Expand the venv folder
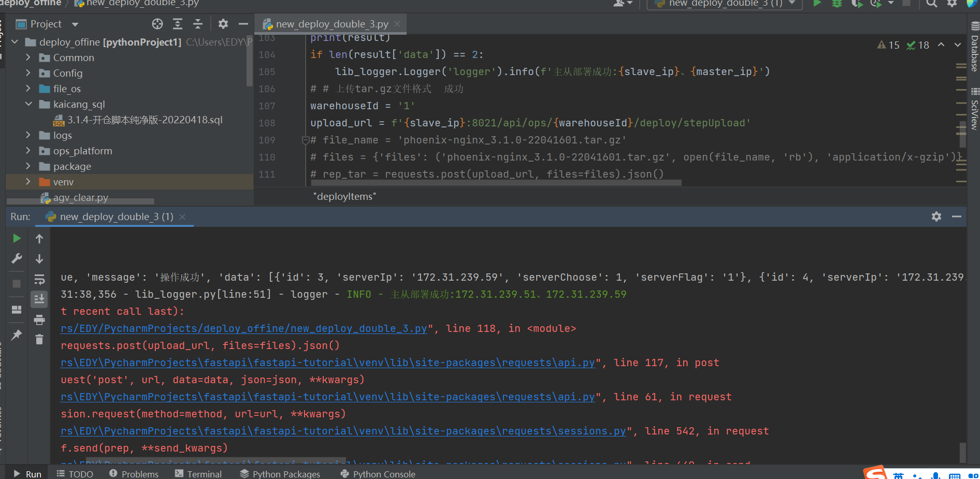980x479 pixels. [28, 182]
